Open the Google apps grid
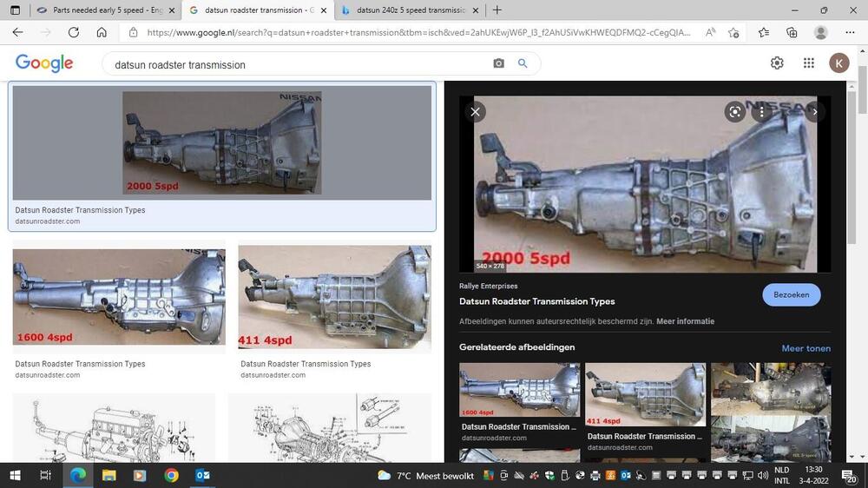This screenshot has width=868, height=488. point(809,63)
